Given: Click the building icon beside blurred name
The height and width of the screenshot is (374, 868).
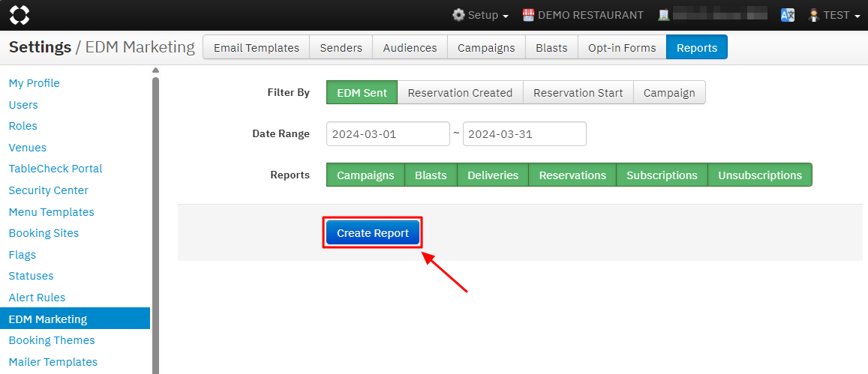Looking at the screenshot, I should (x=663, y=15).
